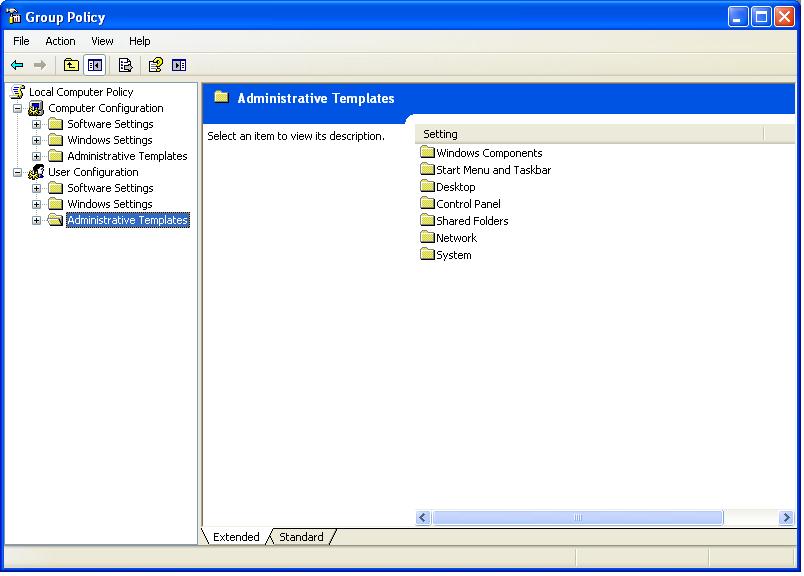This screenshot has height=576, width=804.
Task: Click the Group Policy title bar icon
Action: (14, 16)
